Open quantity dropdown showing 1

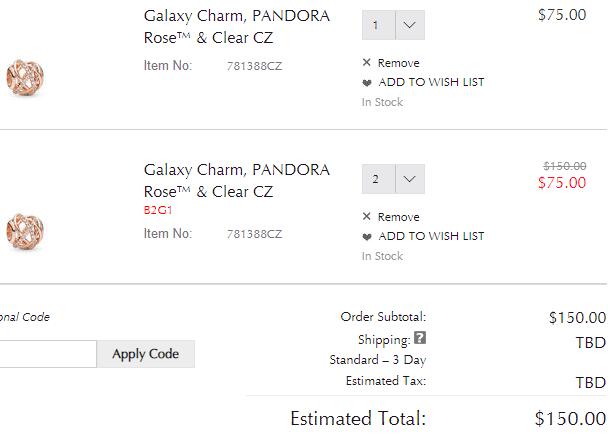coord(393,25)
